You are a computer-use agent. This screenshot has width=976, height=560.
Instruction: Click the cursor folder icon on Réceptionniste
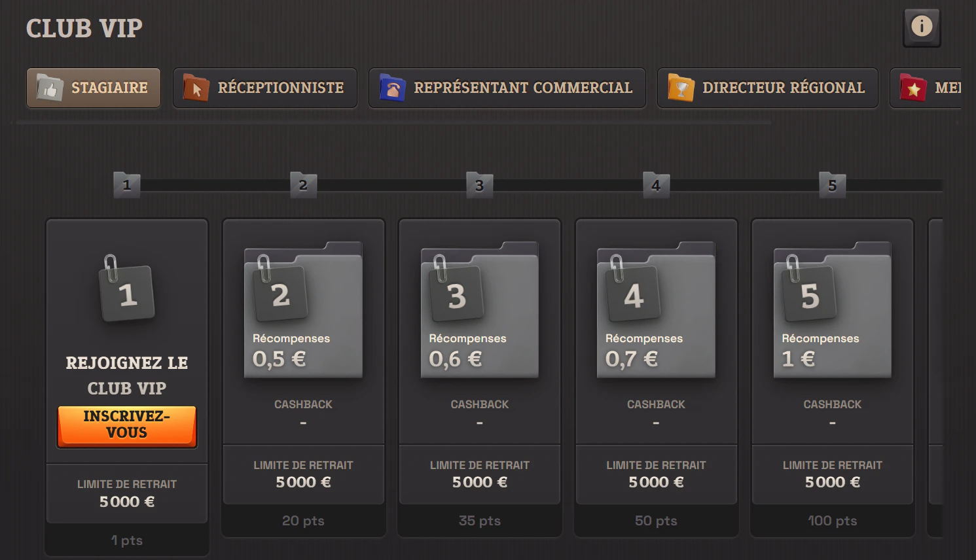coord(196,87)
